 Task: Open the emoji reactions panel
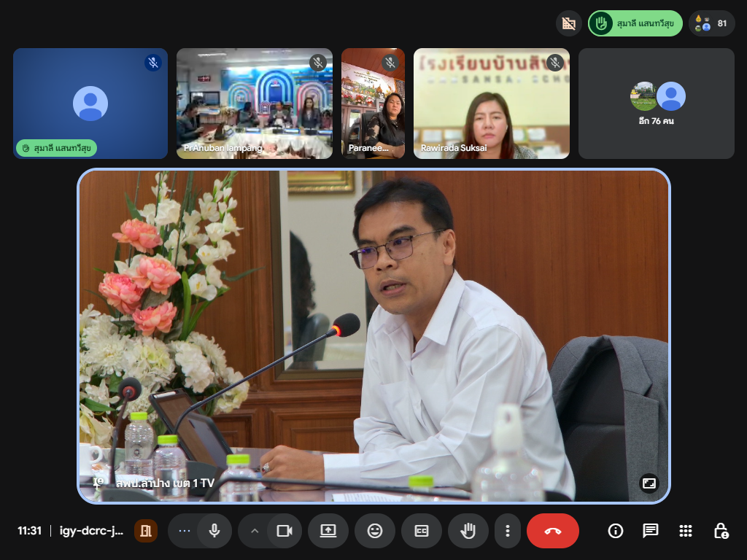click(x=375, y=531)
